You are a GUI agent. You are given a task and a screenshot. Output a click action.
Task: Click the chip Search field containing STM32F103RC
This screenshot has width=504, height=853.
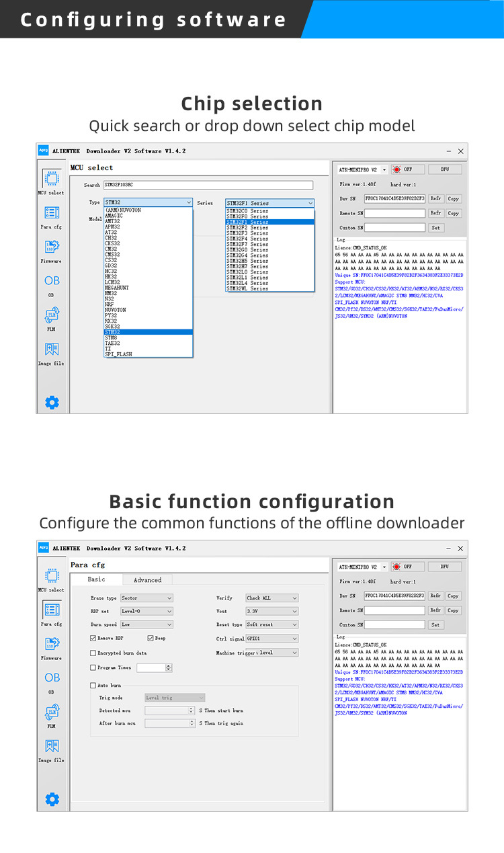[208, 185]
